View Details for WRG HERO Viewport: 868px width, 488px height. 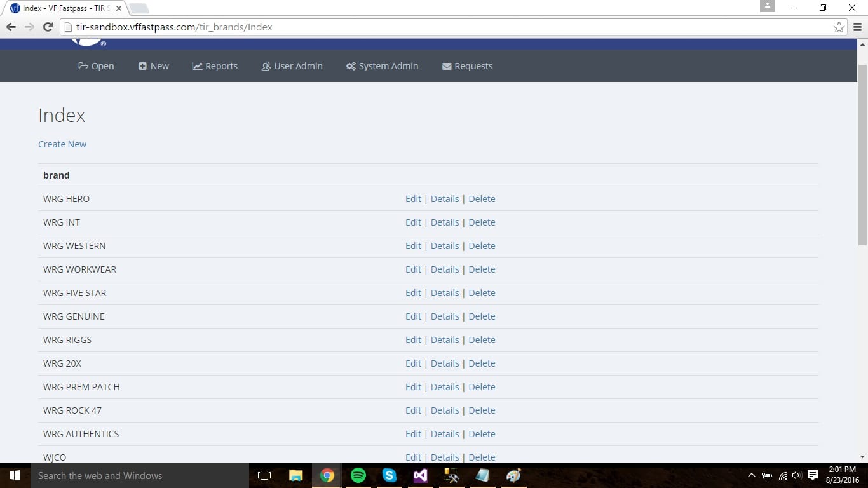pos(445,199)
